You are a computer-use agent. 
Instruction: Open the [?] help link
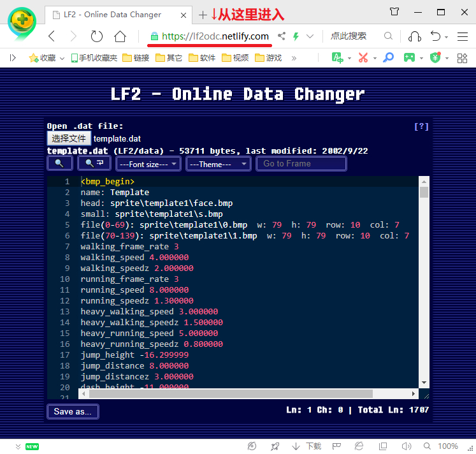pos(421,126)
